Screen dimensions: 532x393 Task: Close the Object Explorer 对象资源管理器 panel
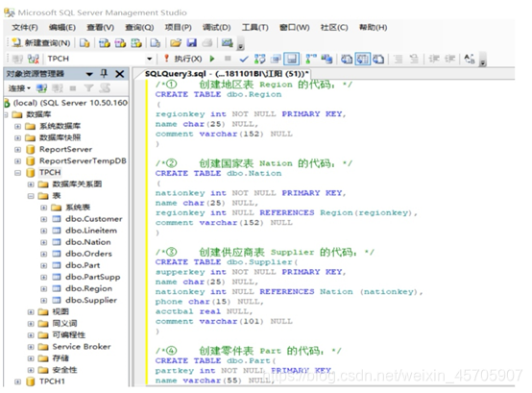(120, 74)
